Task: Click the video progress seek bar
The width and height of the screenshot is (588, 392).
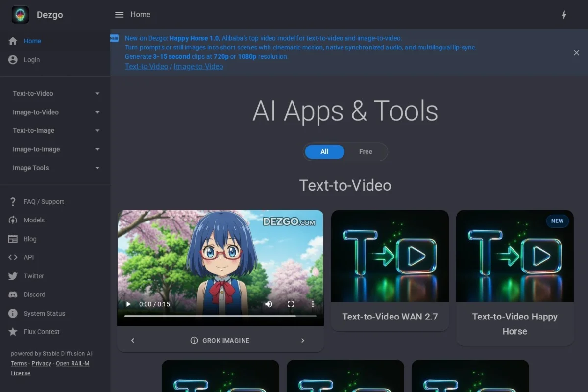Action: click(x=220, y=316)
